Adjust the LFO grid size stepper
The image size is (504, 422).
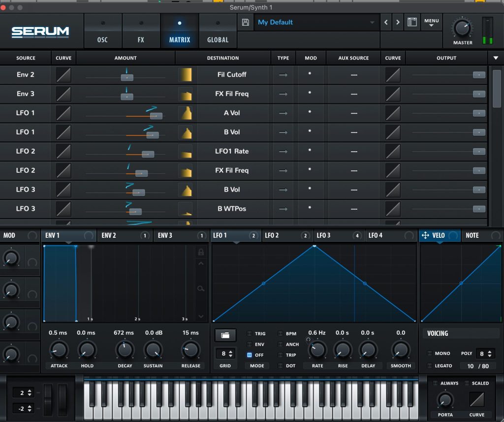(230, 354)
